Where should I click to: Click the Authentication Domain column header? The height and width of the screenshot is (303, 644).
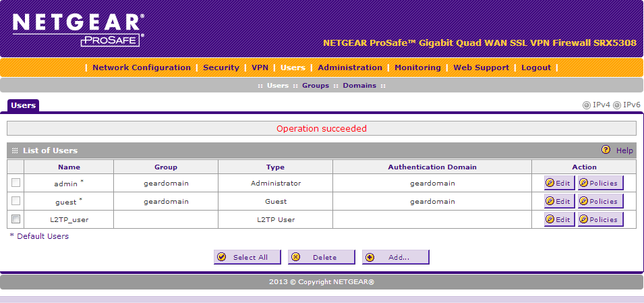(x=432, y=167)
